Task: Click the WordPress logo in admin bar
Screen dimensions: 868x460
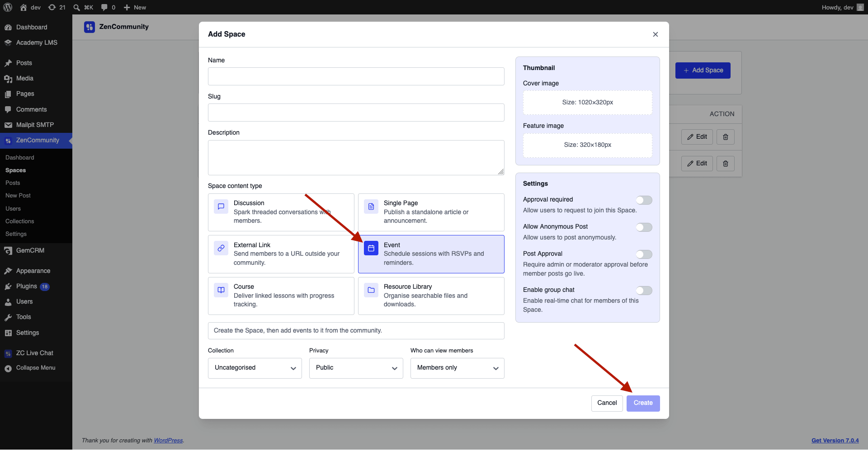Action: click(8, 7)
